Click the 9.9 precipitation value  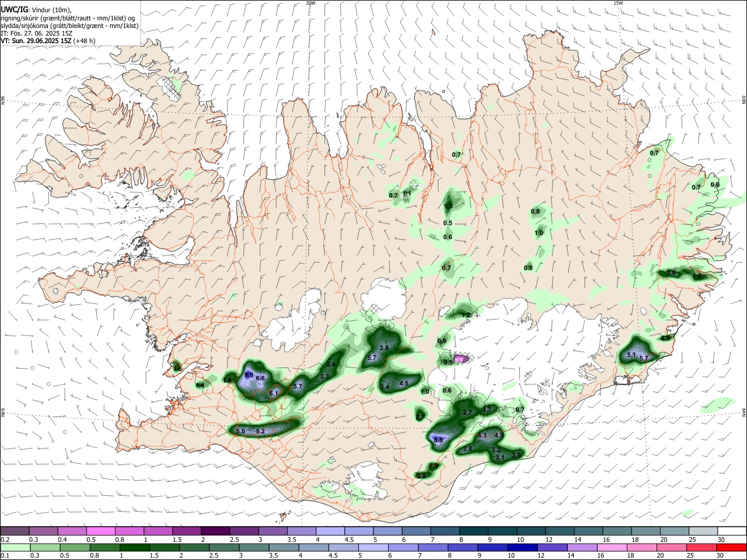(249, 374)
